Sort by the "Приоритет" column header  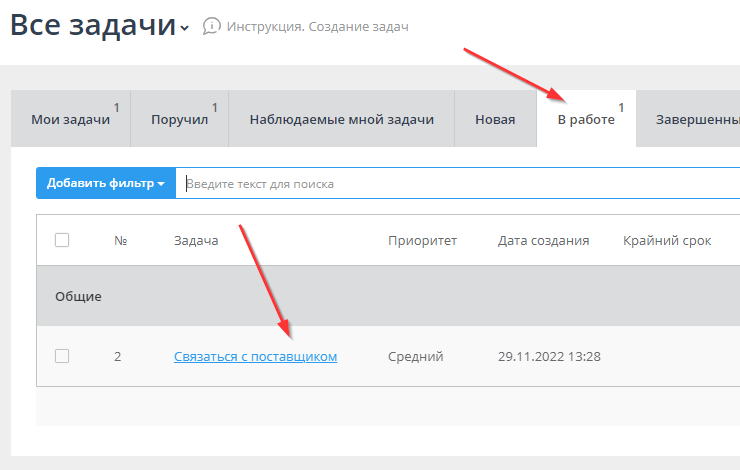[x=422, y=240]
